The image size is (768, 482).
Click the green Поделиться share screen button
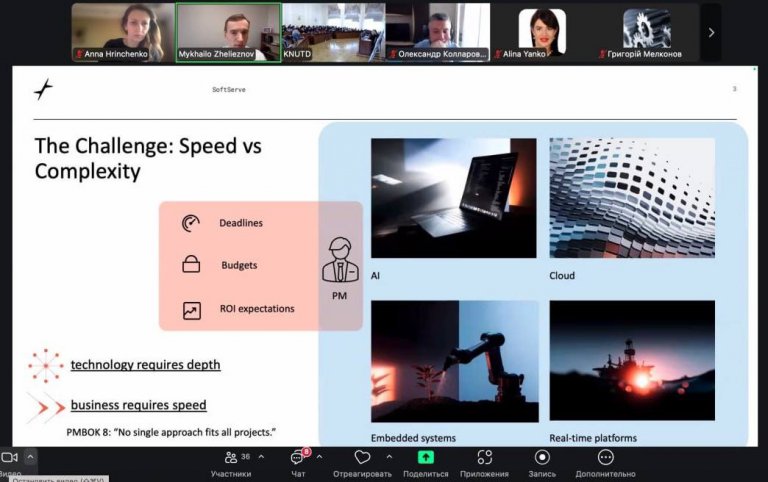426,458
